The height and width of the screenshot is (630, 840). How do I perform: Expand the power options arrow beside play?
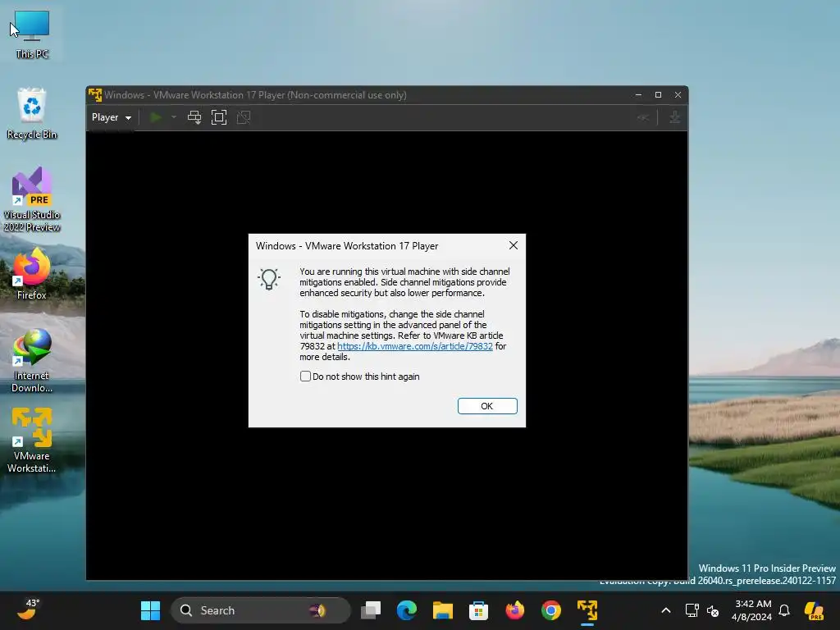tap(174, 117)
